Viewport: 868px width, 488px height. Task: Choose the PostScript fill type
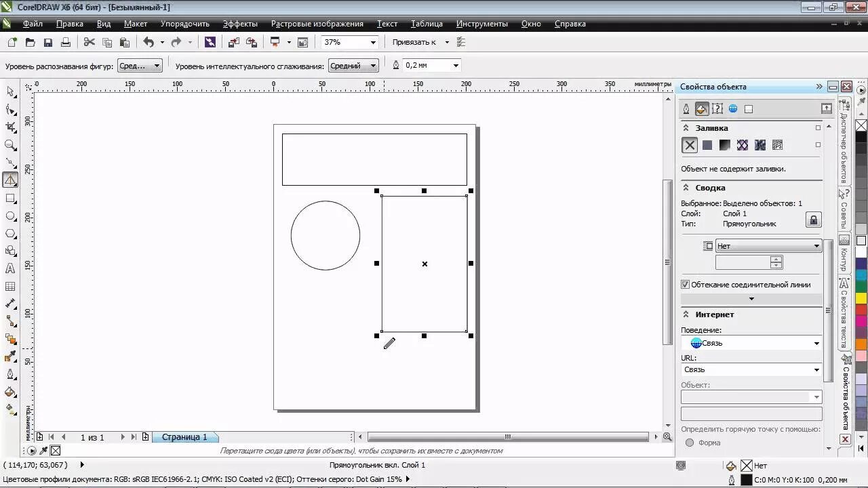pos(778,145)
